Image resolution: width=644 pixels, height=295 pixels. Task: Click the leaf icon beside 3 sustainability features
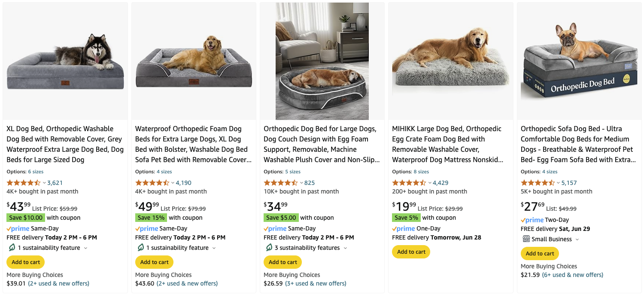click(x=269, y=248)
